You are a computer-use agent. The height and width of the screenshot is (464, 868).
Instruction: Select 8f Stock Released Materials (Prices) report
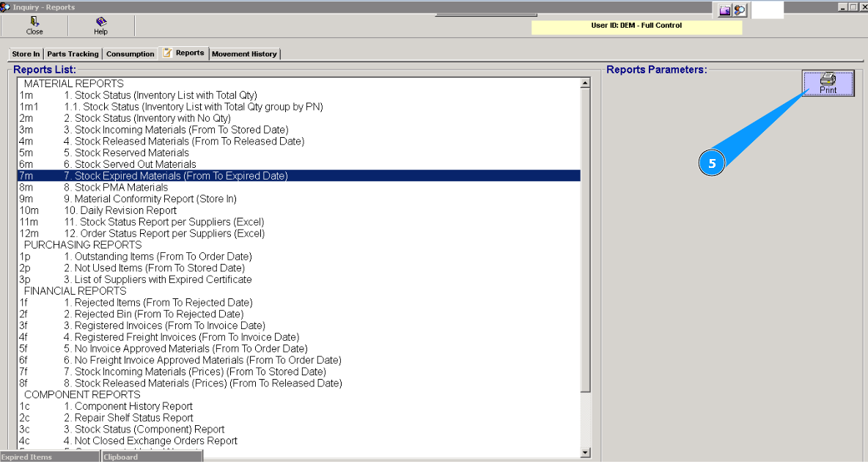[299, 383]
